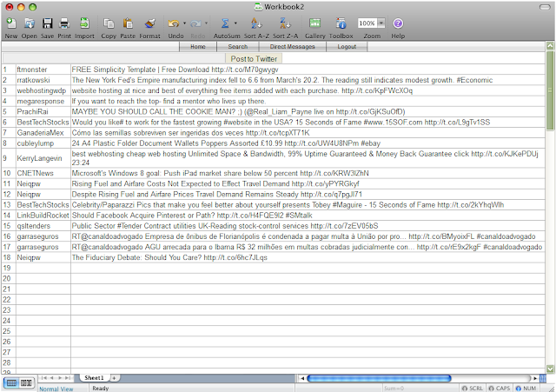This screenshot has width=556, height=392.
Task: Click the Print toolbar icon
Action: (x=64, y=23)
